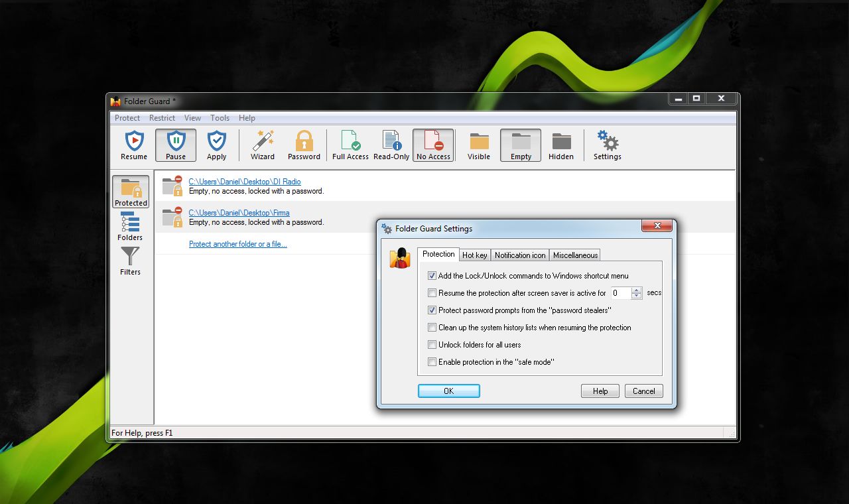
Task: Switch to the Hot key tab
Action: [x=475, y=255]
